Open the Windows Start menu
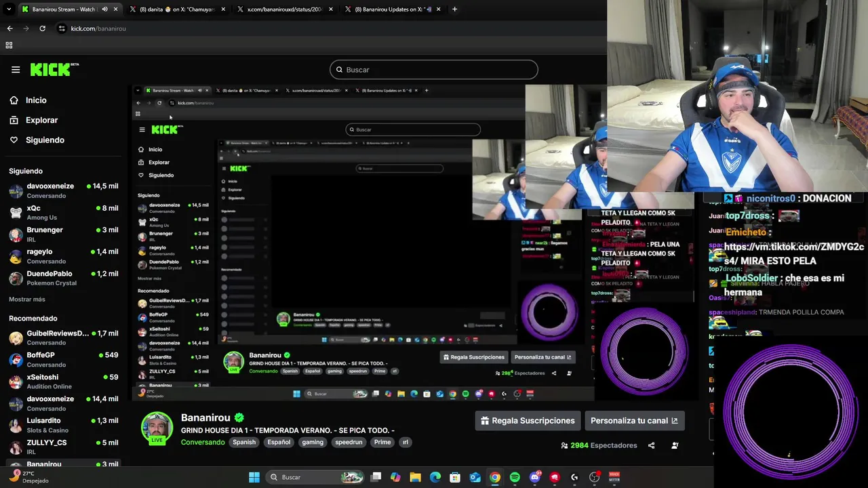The image size is (868, 488). 254,477
